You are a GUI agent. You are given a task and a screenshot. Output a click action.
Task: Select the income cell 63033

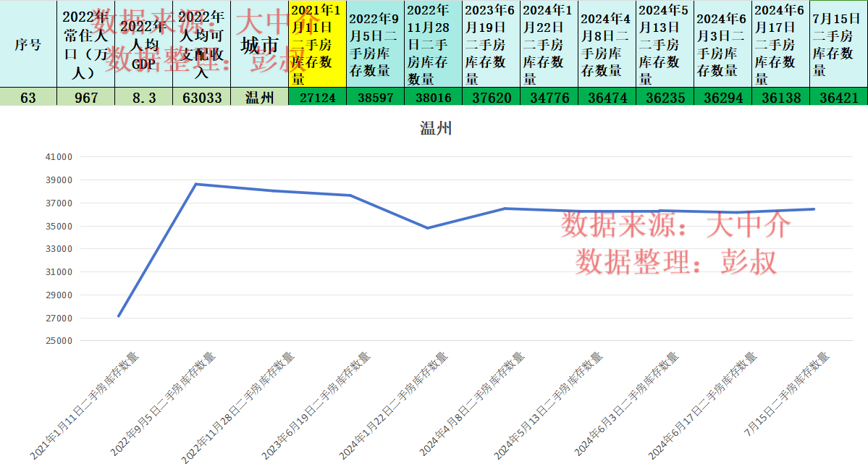coord(201,97)
